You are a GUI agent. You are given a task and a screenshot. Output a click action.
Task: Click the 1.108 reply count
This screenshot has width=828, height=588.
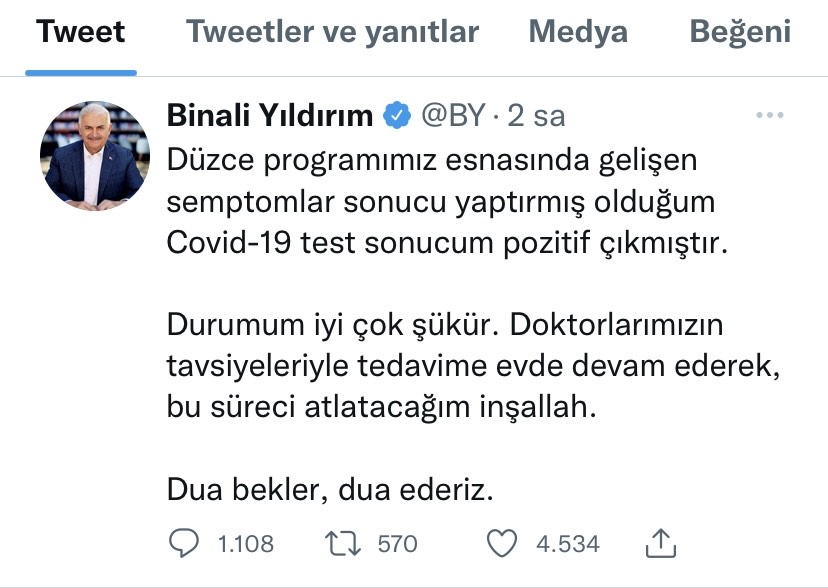click(245, 544)
